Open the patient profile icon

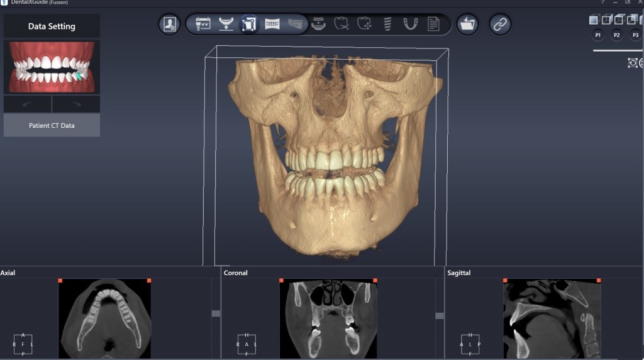pyautogui.click(x=169, y=25)
